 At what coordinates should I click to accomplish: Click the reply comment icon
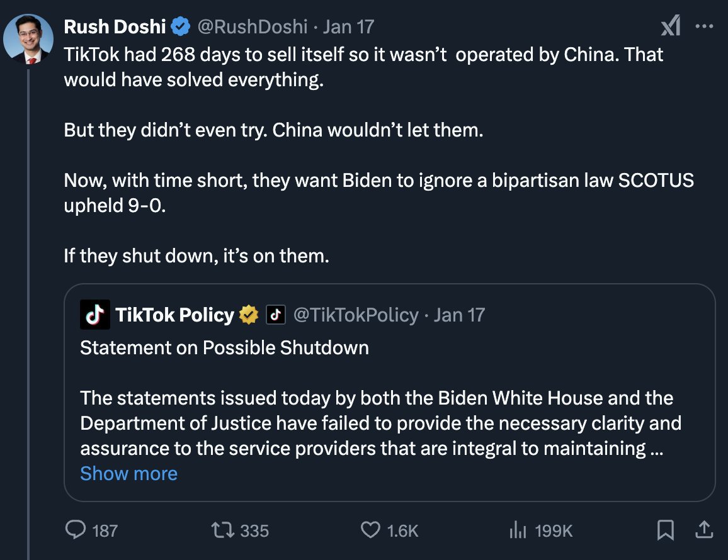pos(76,530)
